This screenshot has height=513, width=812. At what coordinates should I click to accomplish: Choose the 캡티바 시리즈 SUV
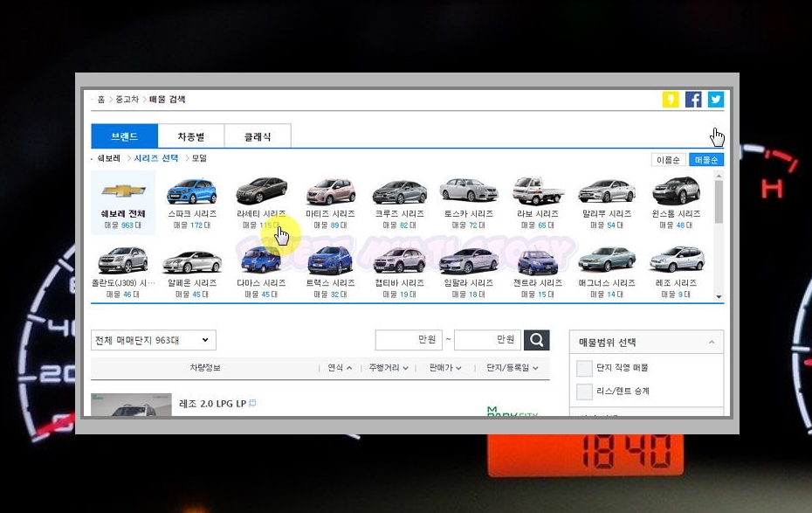click(x=399, y=272)
